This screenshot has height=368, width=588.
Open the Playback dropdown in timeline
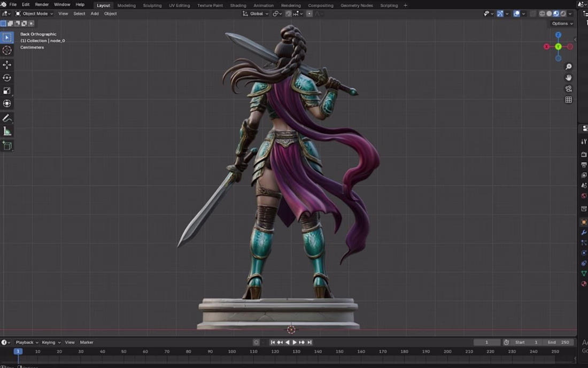(x=27, y=342)
